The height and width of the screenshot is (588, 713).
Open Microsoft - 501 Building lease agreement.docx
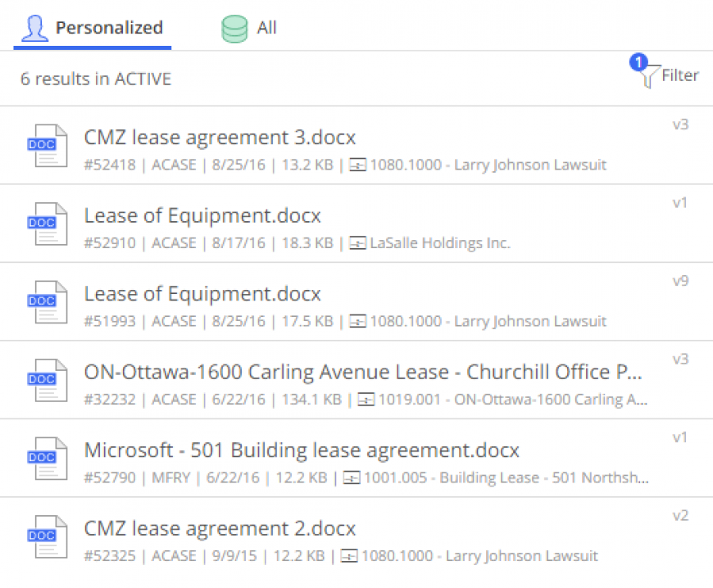[x=302, y=450]
